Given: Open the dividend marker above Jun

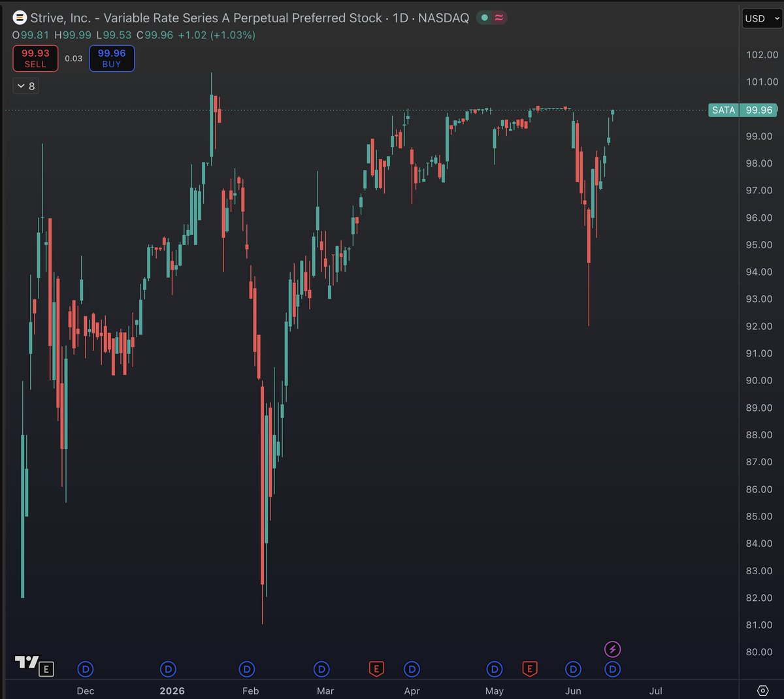Looking at the screenshot, I should point(573,669).
